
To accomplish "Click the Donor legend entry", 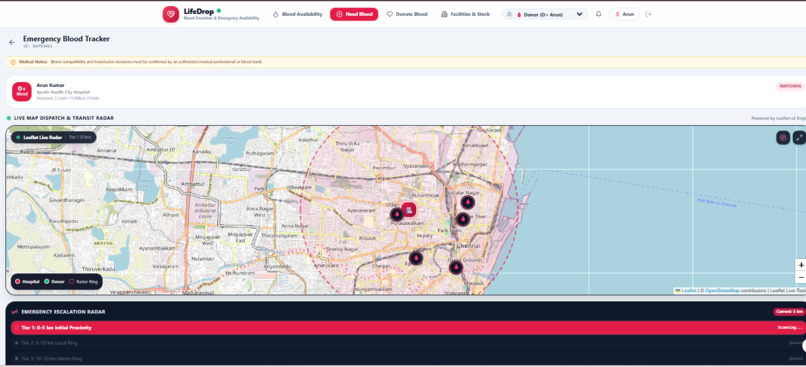I will pos(54,282).
